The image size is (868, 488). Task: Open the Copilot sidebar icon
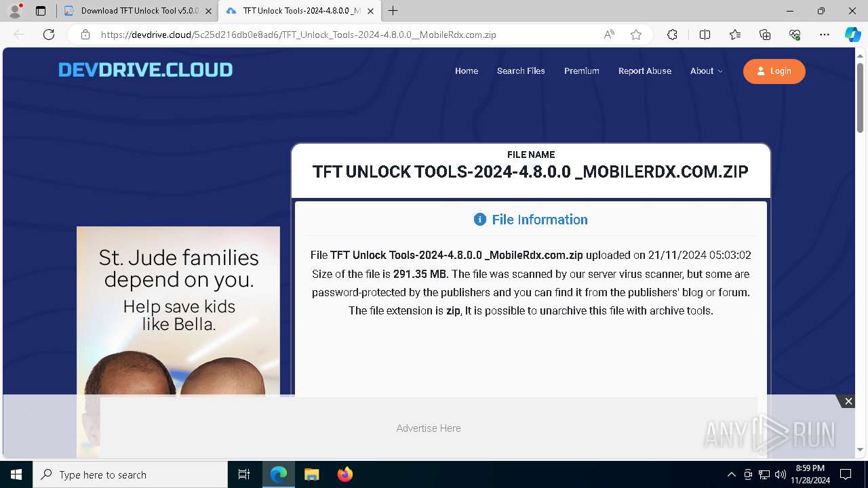click(x=852, y=35)
